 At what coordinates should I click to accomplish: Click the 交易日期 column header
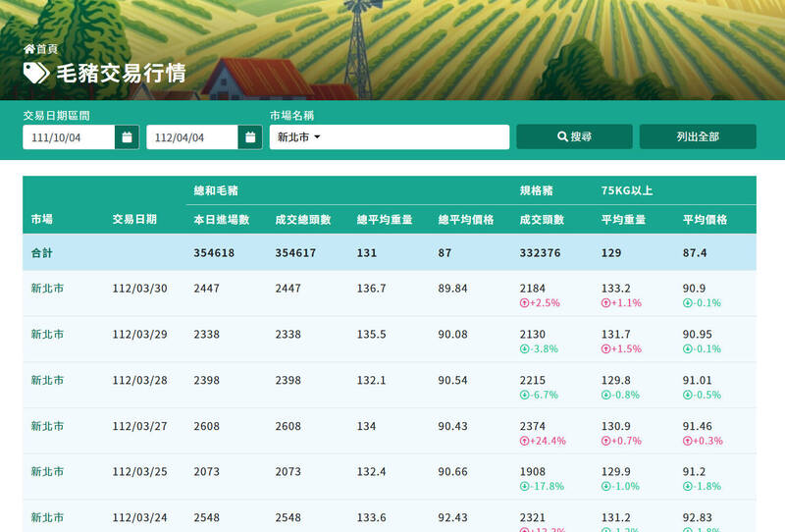134,220
